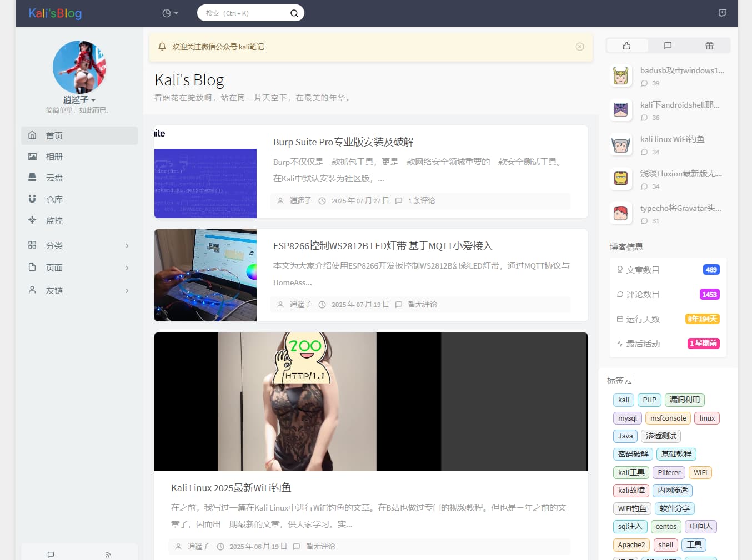Viewport: 752px width, 560px height.
Task: Open 云盘 cloud drive
Action: coord(54,178)
